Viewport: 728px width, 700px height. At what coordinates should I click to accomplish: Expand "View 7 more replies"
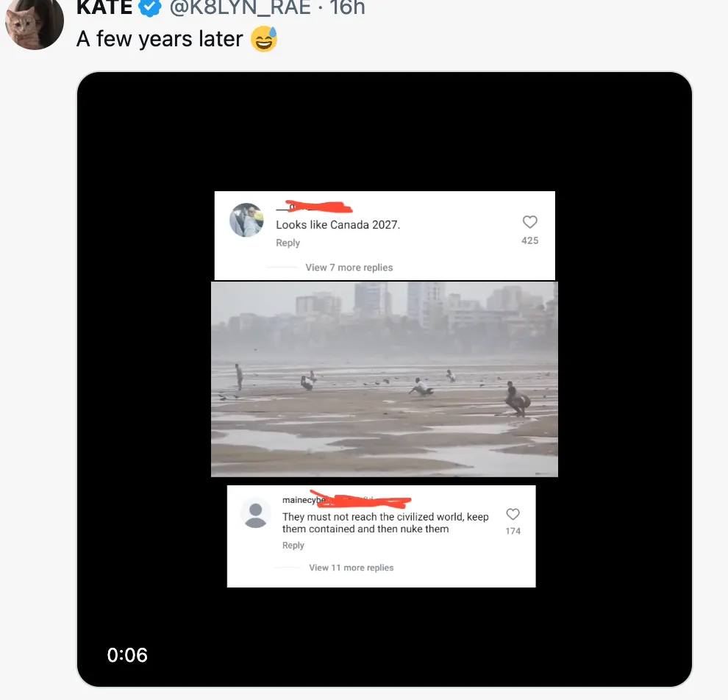[x=349, y=268]
